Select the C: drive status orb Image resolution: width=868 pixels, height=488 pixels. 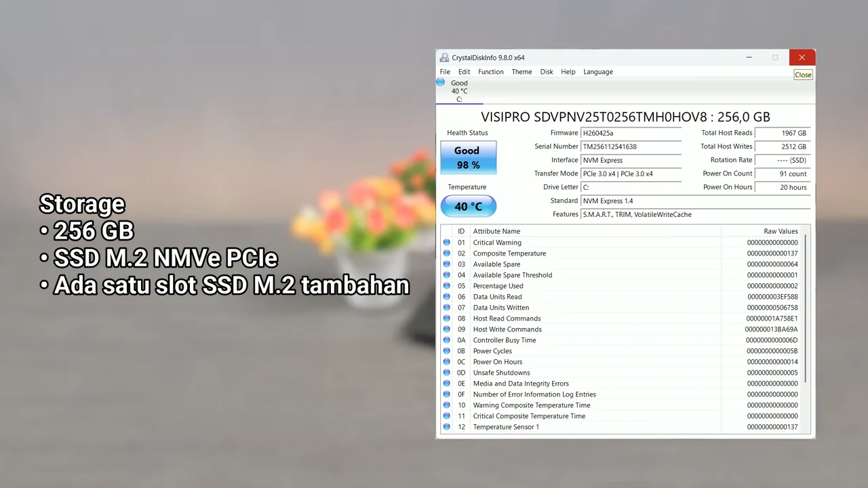(x=441, y=83)
